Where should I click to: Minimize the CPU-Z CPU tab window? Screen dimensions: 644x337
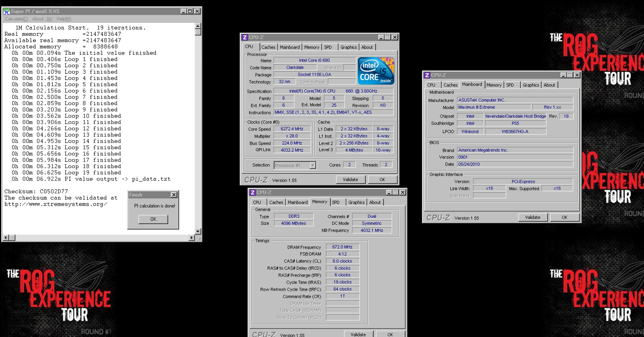381,37
